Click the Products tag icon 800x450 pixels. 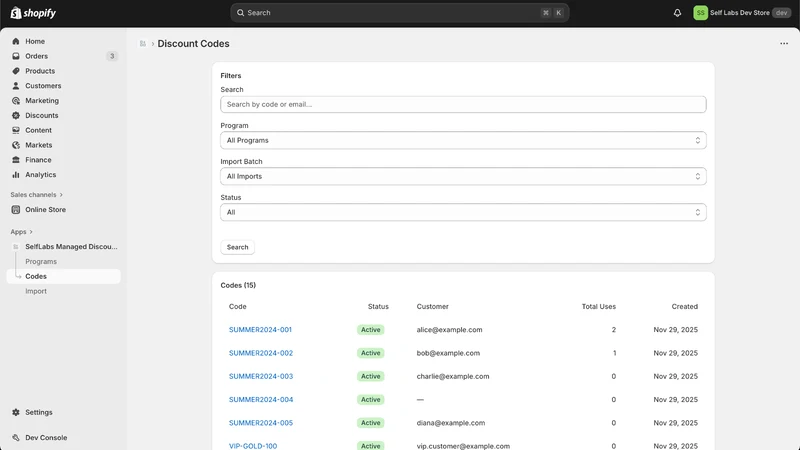(16, 71)
